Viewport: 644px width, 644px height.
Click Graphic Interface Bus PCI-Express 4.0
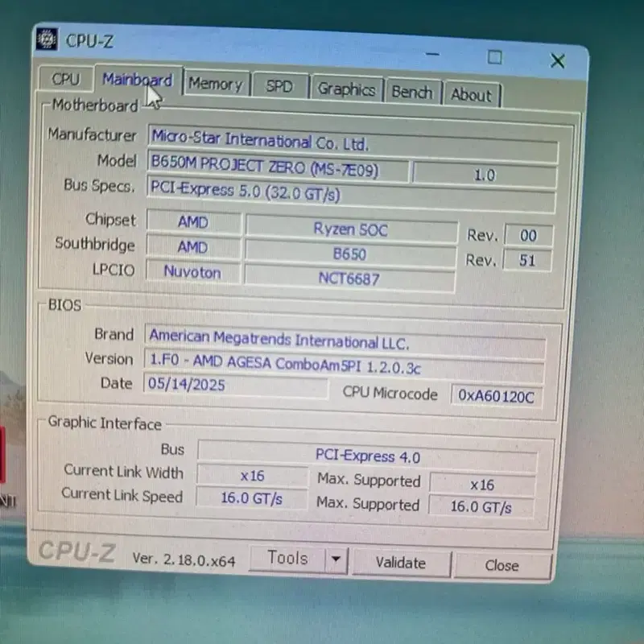coord(368,456)
